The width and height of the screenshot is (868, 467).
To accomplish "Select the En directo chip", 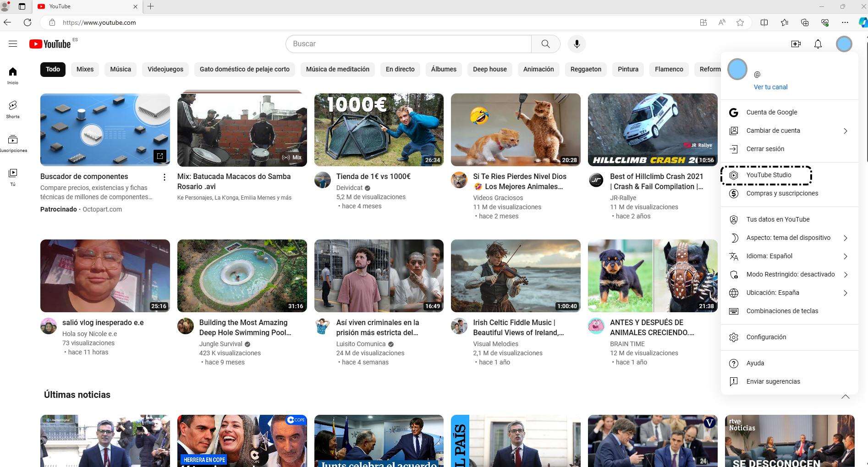I will click(x=400, y=69).
